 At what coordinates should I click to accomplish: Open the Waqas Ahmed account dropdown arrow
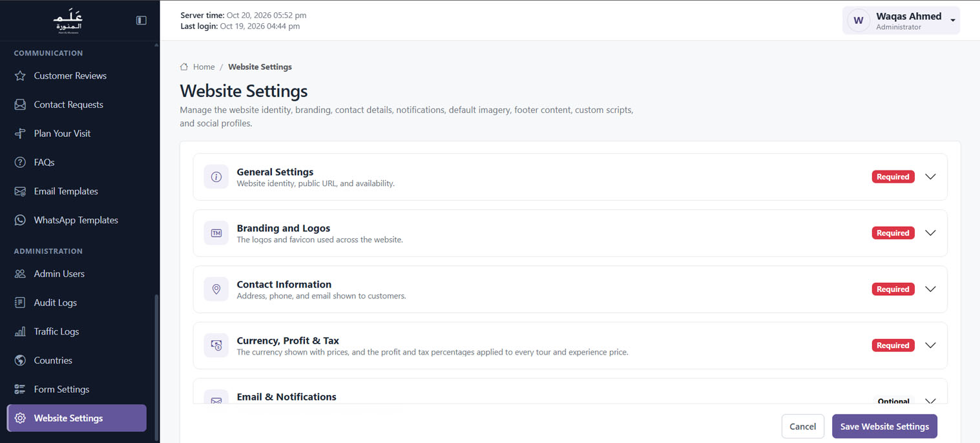point(953,21)
